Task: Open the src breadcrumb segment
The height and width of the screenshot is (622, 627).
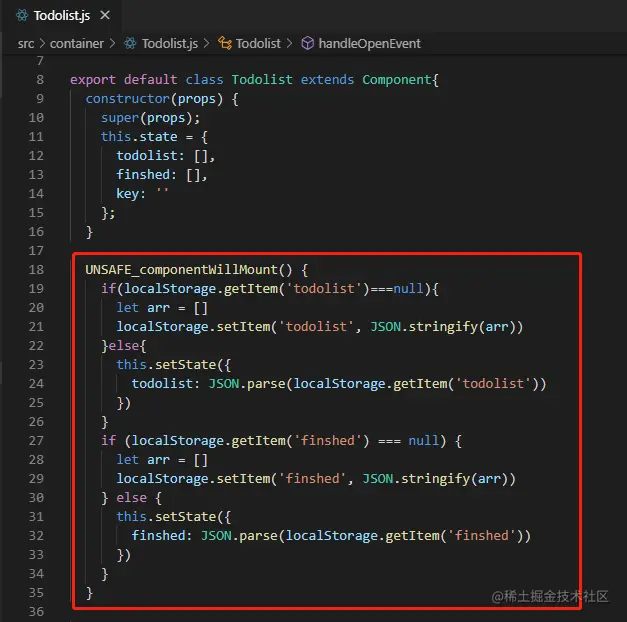Action: pyautogui.click(x=26, y=43)
